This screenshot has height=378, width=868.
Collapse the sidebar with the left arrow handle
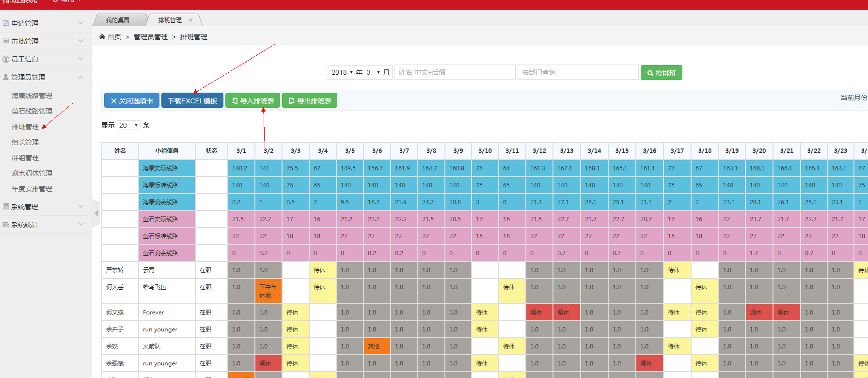pyautogui.click(x=96, y=213)
